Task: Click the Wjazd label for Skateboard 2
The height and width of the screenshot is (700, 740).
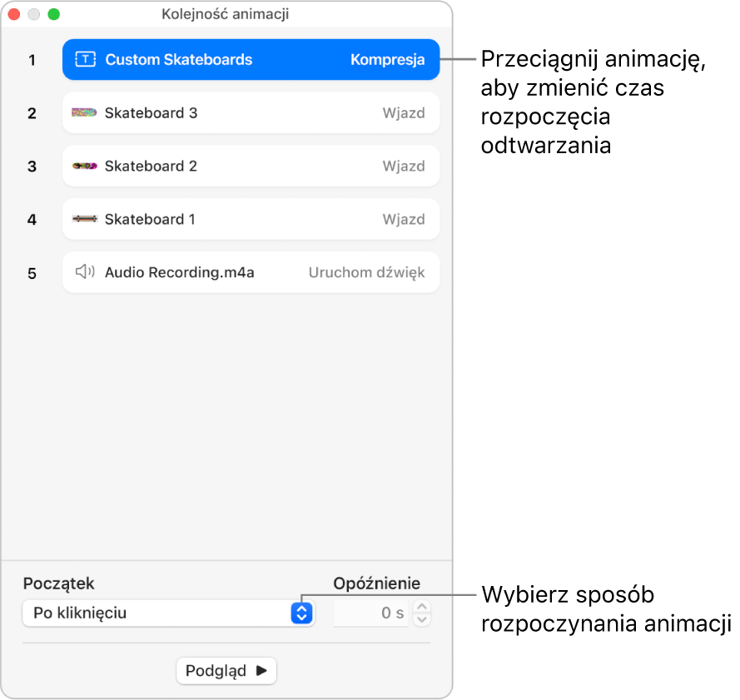Action: tap(404, 166)
